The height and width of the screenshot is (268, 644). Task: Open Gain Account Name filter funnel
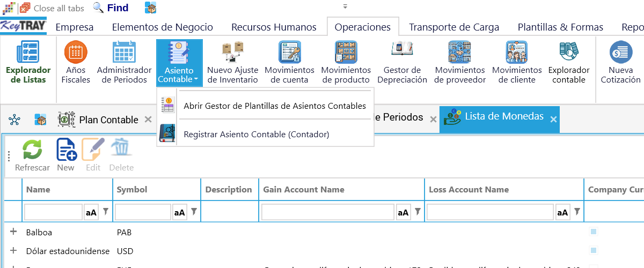pos(417,212)
